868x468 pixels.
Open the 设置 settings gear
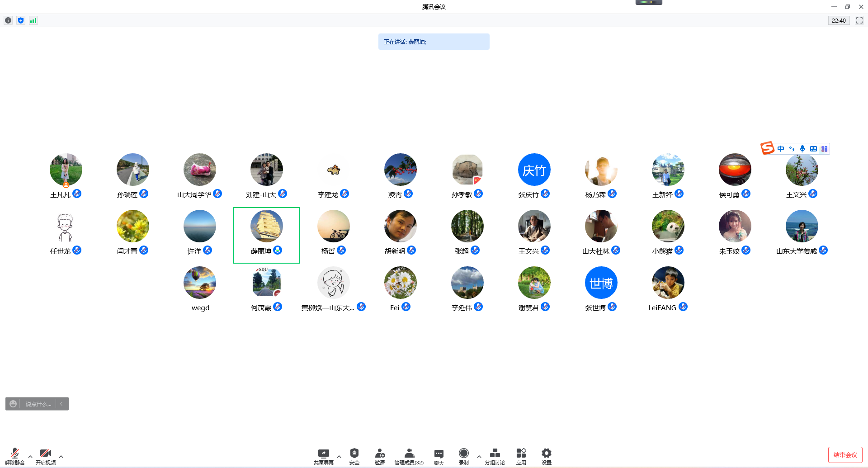[x=546, y=456]
